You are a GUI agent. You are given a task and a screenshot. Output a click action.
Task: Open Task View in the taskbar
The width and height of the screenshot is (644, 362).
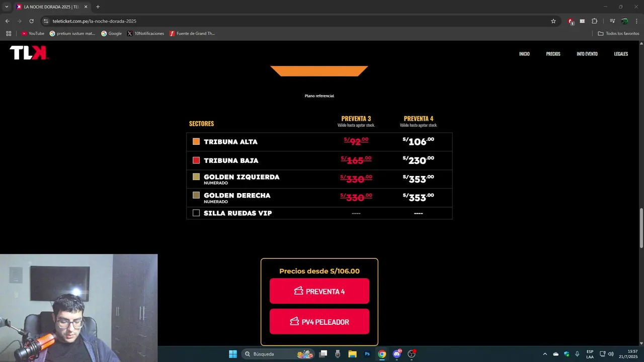click(324, 354)
